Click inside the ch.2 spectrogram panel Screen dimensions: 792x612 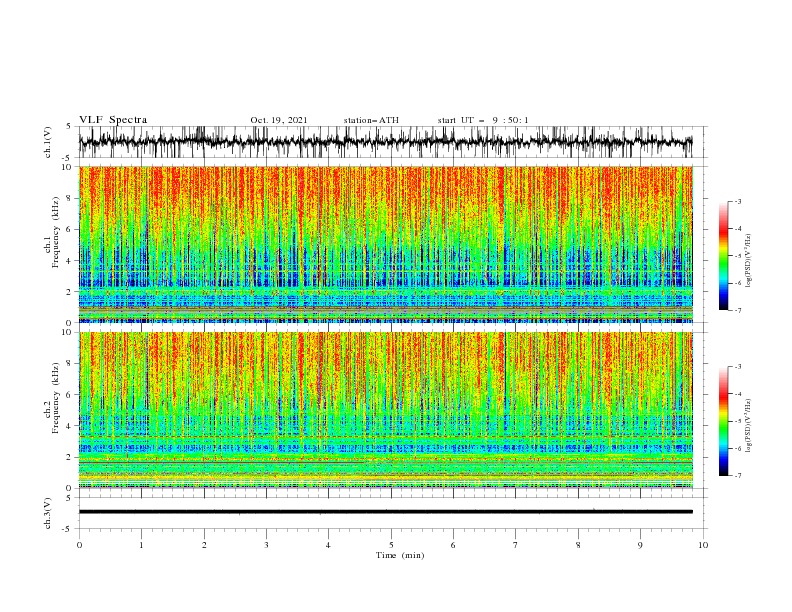(x=386, y=410)
